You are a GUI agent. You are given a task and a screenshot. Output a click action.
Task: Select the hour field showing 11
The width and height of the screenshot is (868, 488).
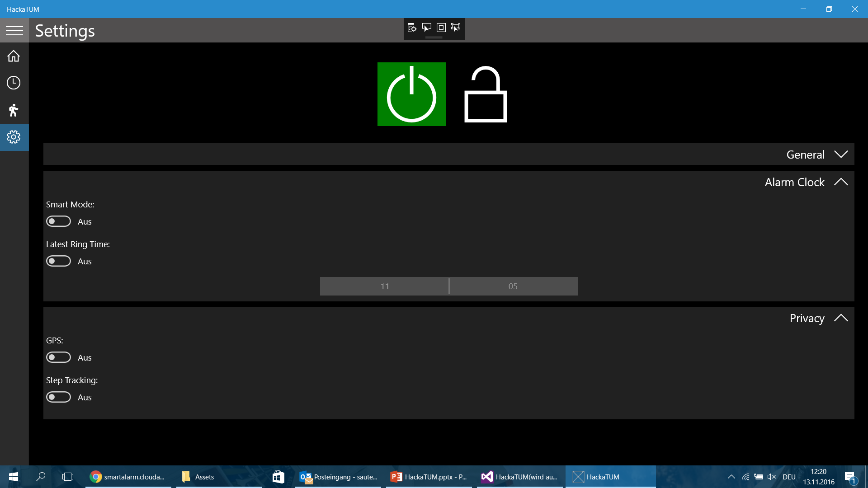[x=384, y=286]
